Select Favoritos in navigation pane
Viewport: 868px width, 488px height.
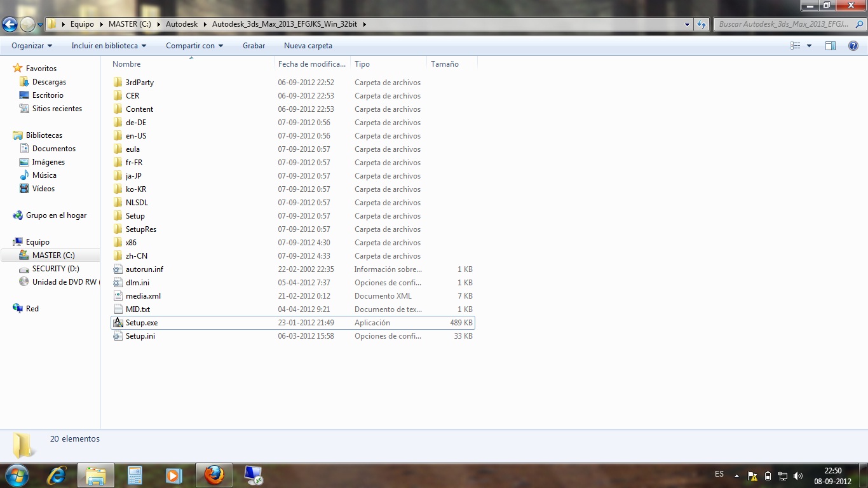pyautogui.click(x=41, y=69)
